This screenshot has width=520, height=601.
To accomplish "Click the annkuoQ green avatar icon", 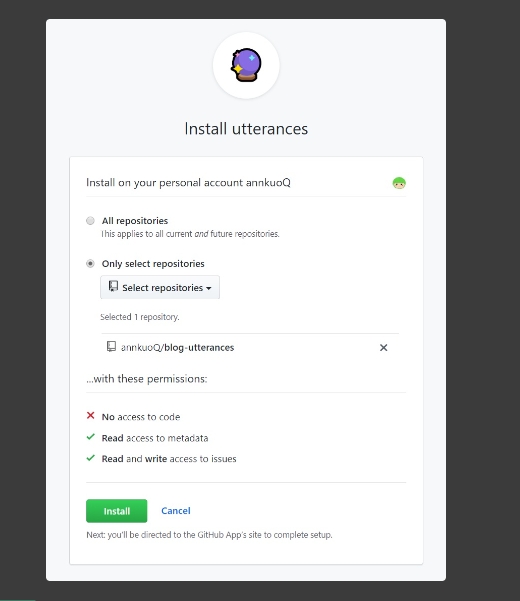I will [399, 183].
